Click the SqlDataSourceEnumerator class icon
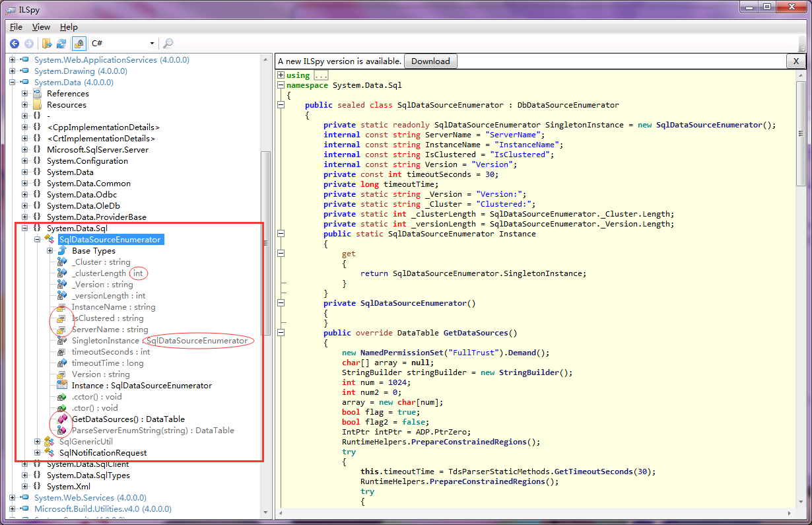 49,239
